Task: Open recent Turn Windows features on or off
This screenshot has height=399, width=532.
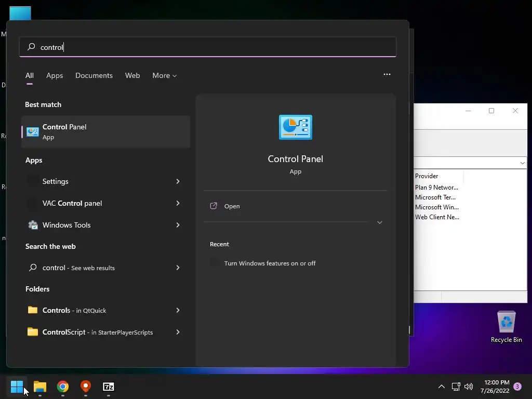Action: pyautogui.click(x=270, y=263)
